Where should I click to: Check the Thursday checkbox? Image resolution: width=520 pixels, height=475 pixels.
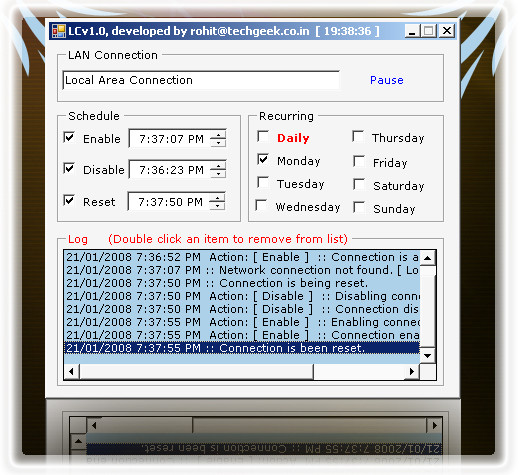pos(358,136)
